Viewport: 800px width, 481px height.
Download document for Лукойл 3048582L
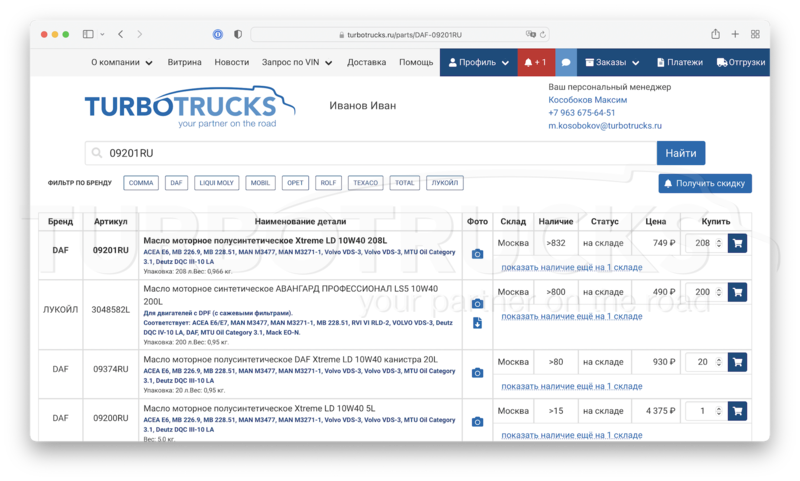(x=477, y=323)
